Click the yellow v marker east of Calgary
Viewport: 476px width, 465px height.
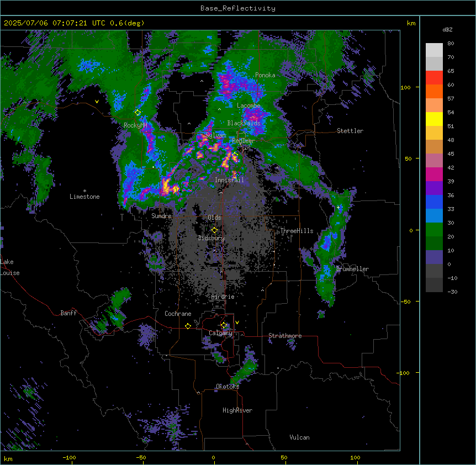237,323
